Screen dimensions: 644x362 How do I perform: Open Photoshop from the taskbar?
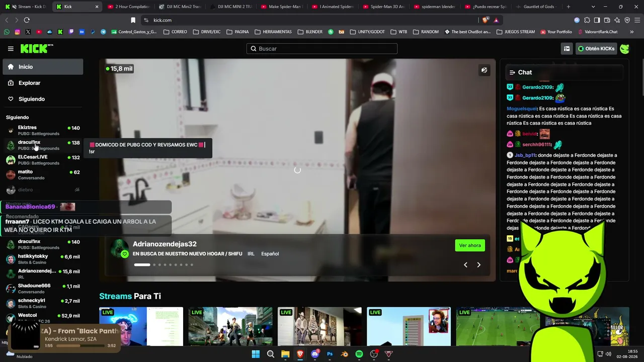330,354
